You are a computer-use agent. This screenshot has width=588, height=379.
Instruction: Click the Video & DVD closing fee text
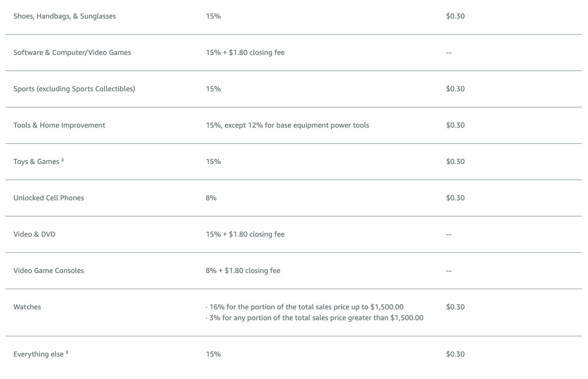(x=245, y=234)
